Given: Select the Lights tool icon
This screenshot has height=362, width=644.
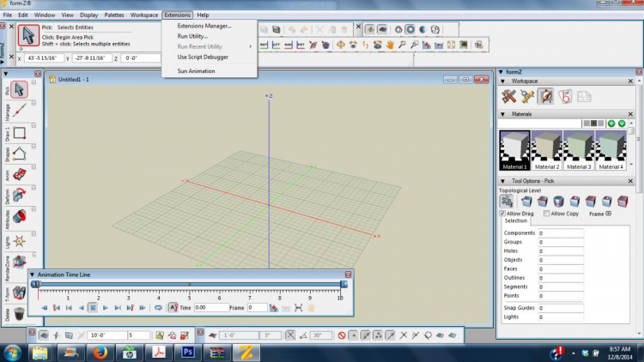Looking at the screenshot, I should click(19, 243).
